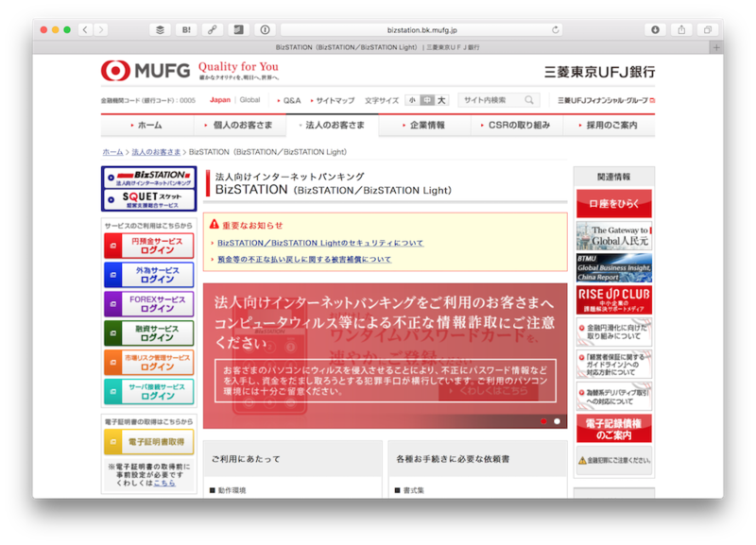Select the 法人のお客さま navigation tab
756x545 pixels.
point(333,126)
